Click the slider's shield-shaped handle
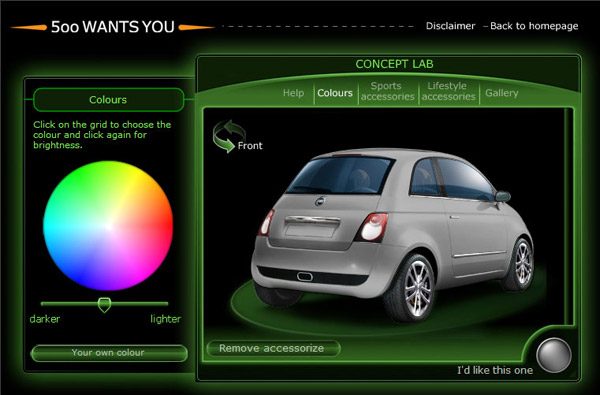Image resolution: width=600 pixels, height=395 pixels. point(104,305)
